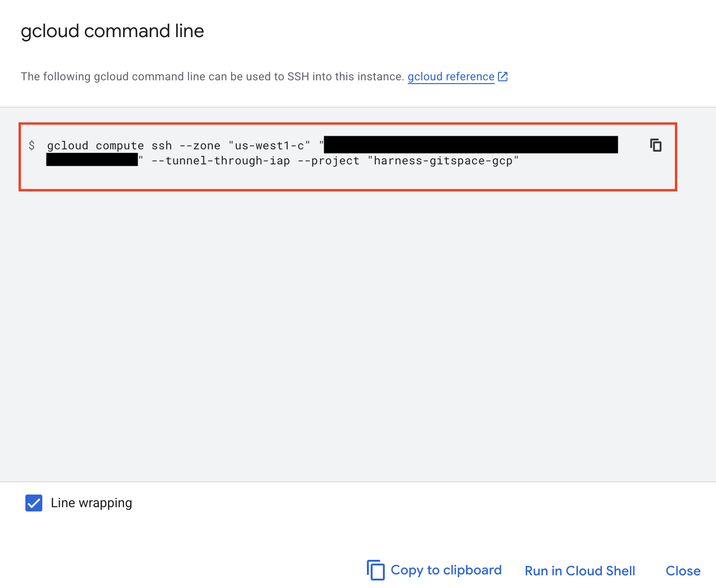Click the Copy to clipboard button
The height and width of the screenshot is (588, 716).
click(445, 570)
